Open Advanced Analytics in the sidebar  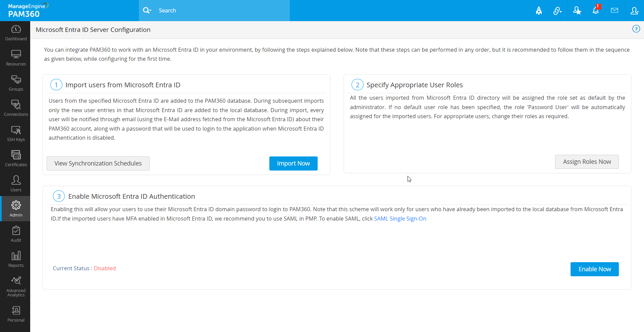16,287
